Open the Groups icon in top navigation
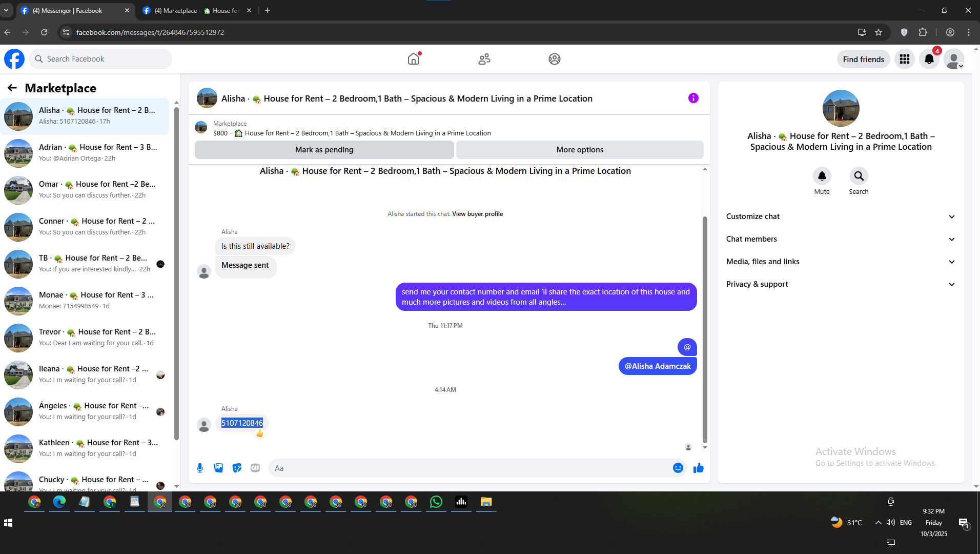980x554 pixels. point(555,59)
